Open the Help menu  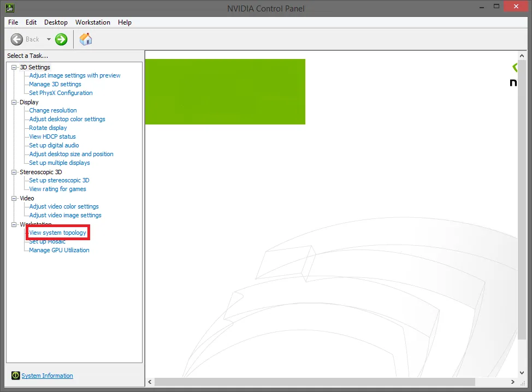click(125, 22)
